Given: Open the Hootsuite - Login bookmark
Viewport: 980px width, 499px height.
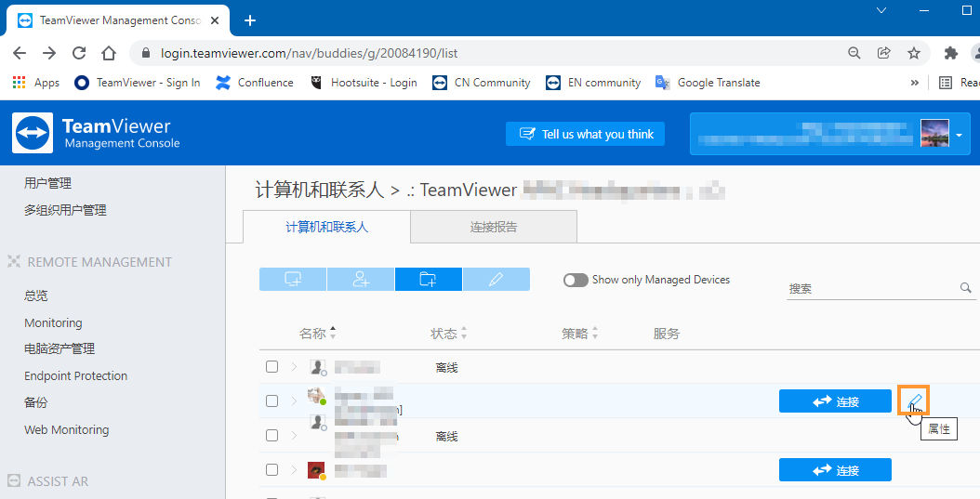Looking at the screenshot, I should tap(364, 83).
